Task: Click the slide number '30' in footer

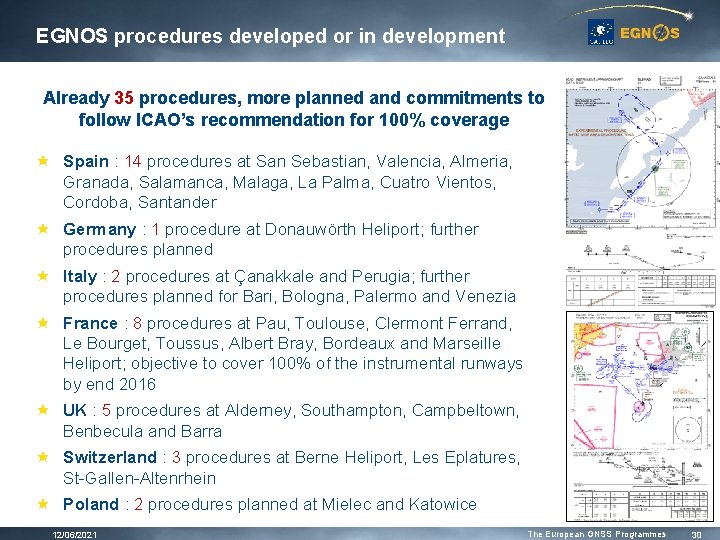Action: pos(697,534)
